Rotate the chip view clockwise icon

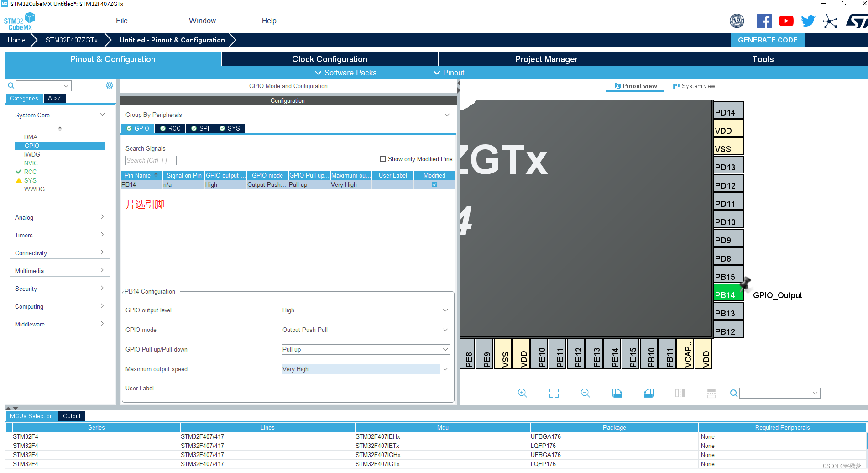pos(617,393)
